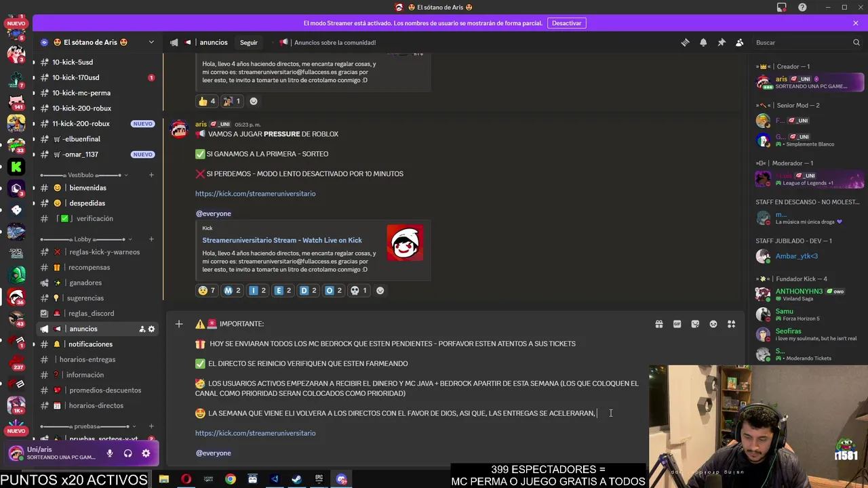Open El sótano de Aris server dropdown
The width and height of the screenshot is (868, 488).
(151, 42)
